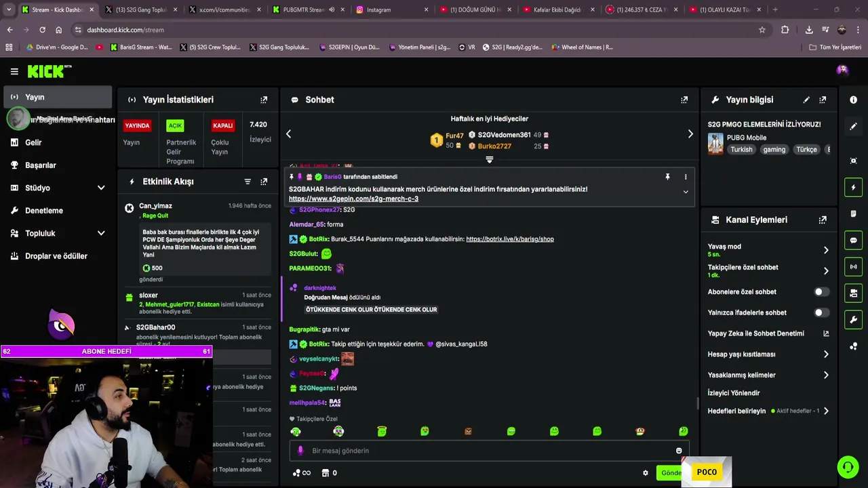
Task: Switch to the Instagram browser tab
Action: click(x=391, y=9)
